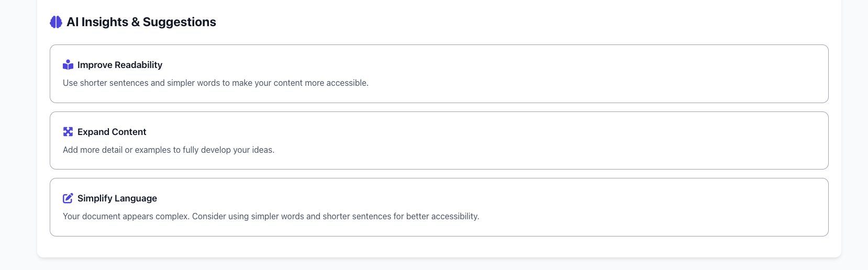
Task: Click the word 'Readability' in first card
Action: (139, 65)
